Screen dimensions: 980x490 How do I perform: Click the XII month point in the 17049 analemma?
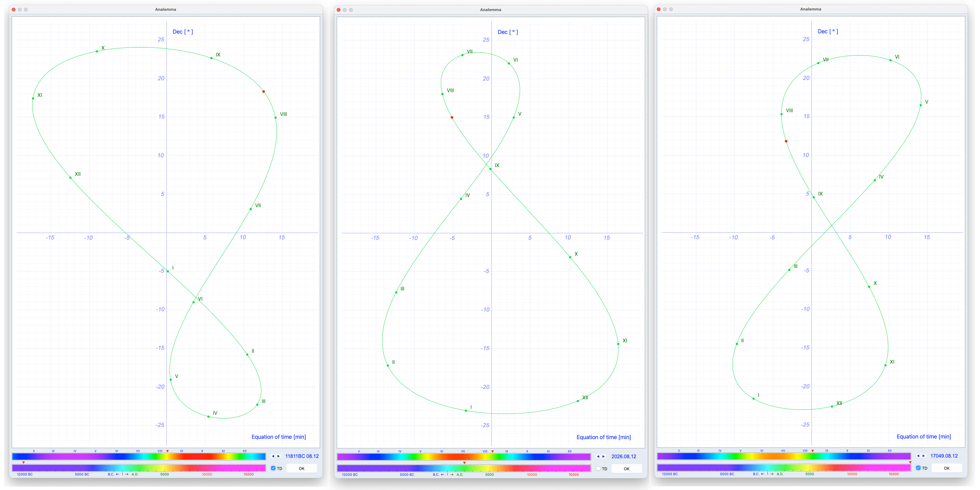pyautogui.click(x=832, y=407)
